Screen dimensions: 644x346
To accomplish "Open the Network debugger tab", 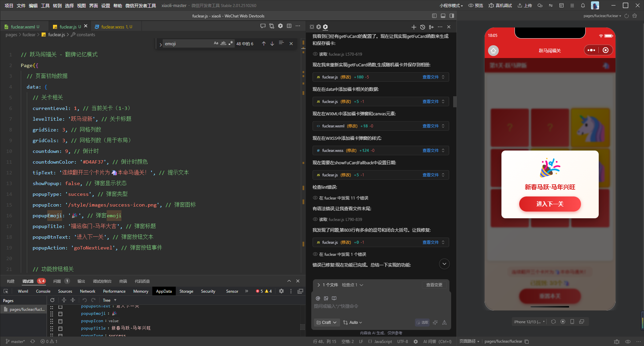I will pyautogui.click(x=88, y=291).
